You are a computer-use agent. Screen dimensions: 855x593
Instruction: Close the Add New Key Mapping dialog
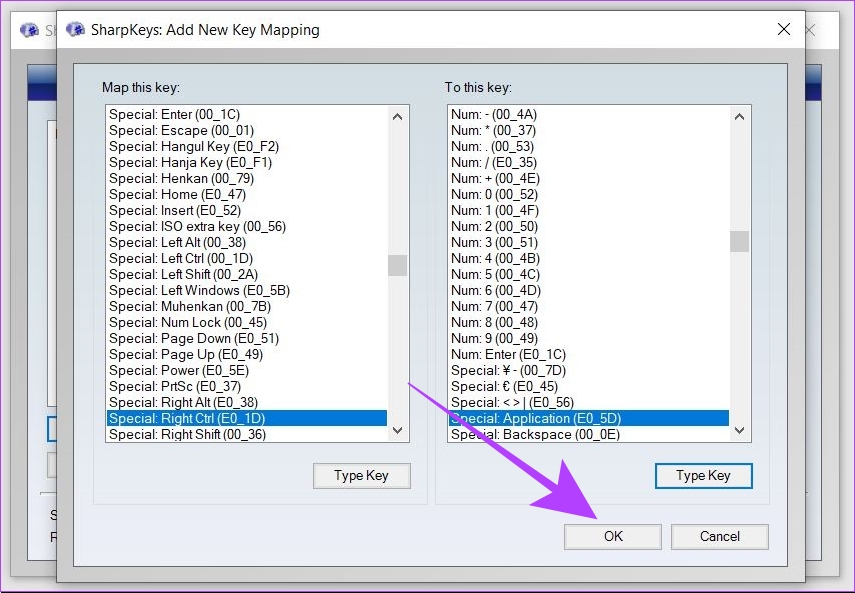[x=784, y=29]
